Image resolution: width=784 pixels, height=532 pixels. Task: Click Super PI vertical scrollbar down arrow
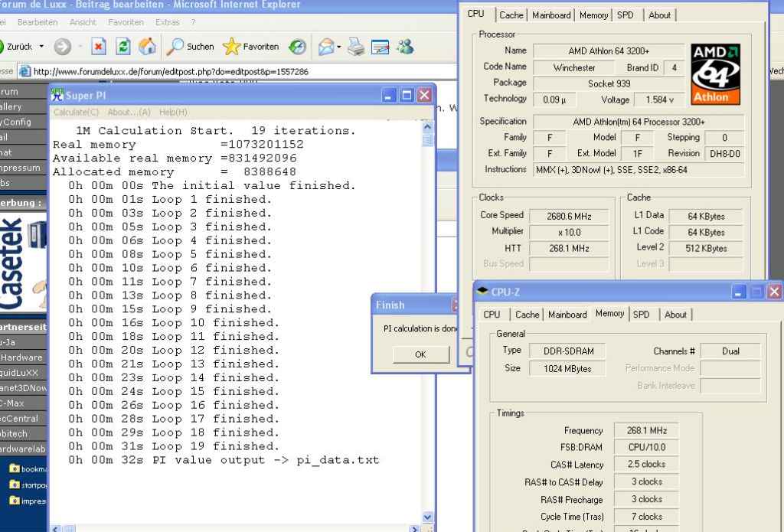(x=427, y=517)
